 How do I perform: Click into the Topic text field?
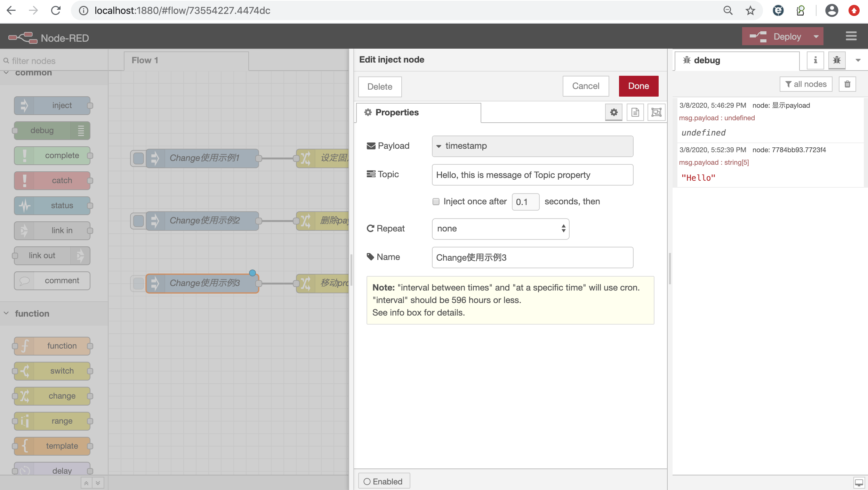532,175
